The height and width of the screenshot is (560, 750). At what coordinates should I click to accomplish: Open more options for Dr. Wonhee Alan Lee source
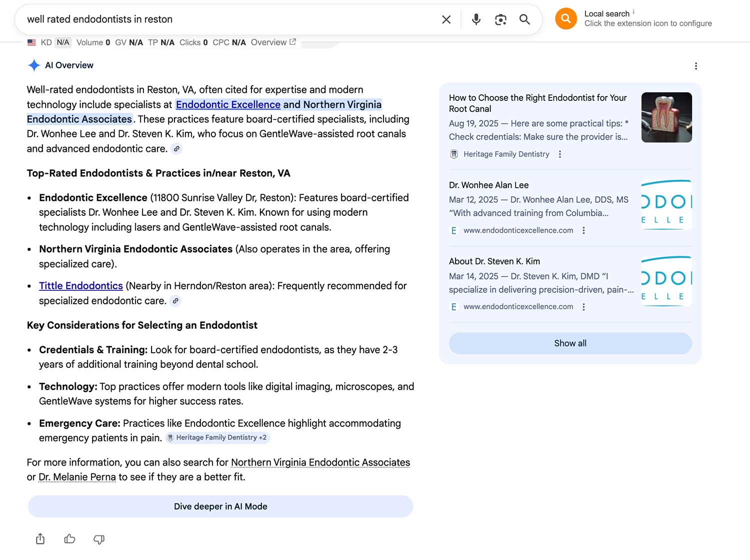tap(583, 230)
